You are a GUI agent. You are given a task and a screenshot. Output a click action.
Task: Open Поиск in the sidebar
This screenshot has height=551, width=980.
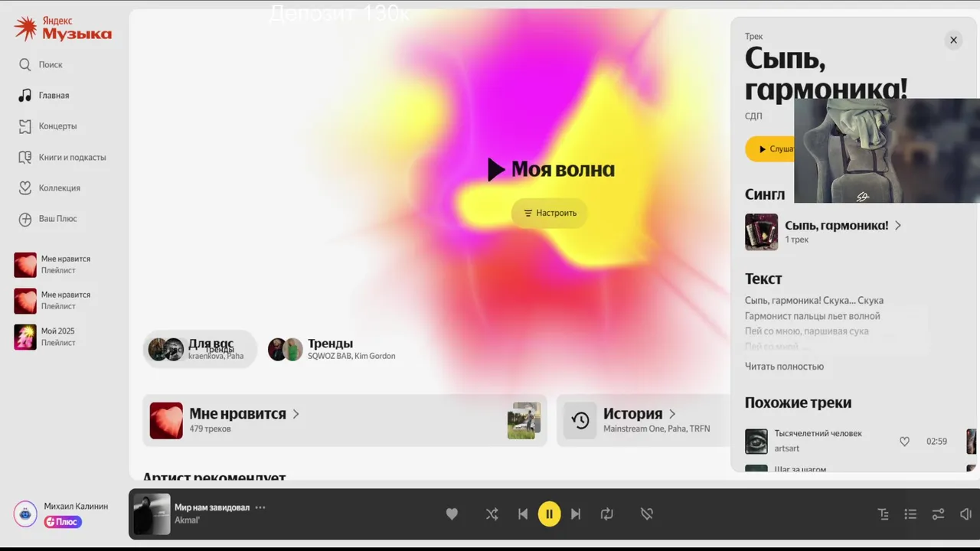click(51, 65)
